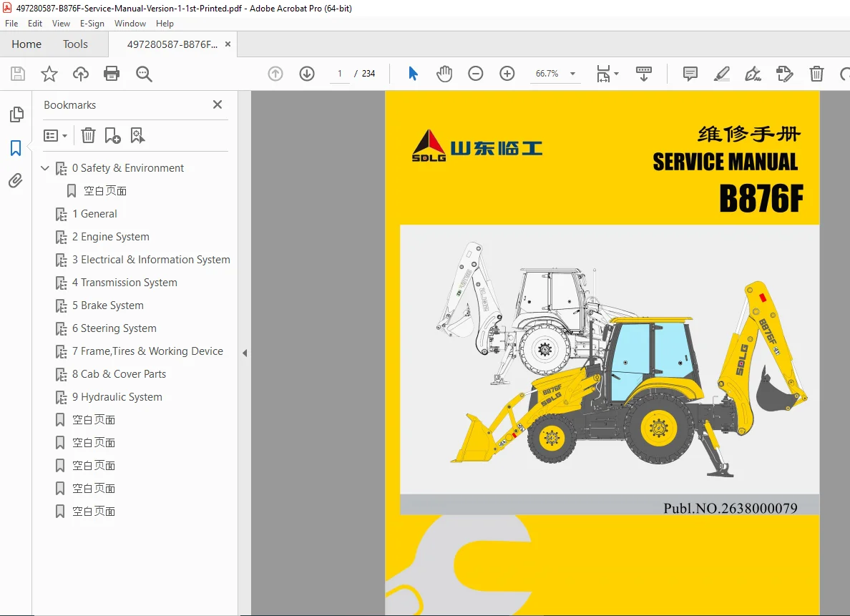Add document to starred favorites
Screen dimensions: 850x616
coord(49,74)
